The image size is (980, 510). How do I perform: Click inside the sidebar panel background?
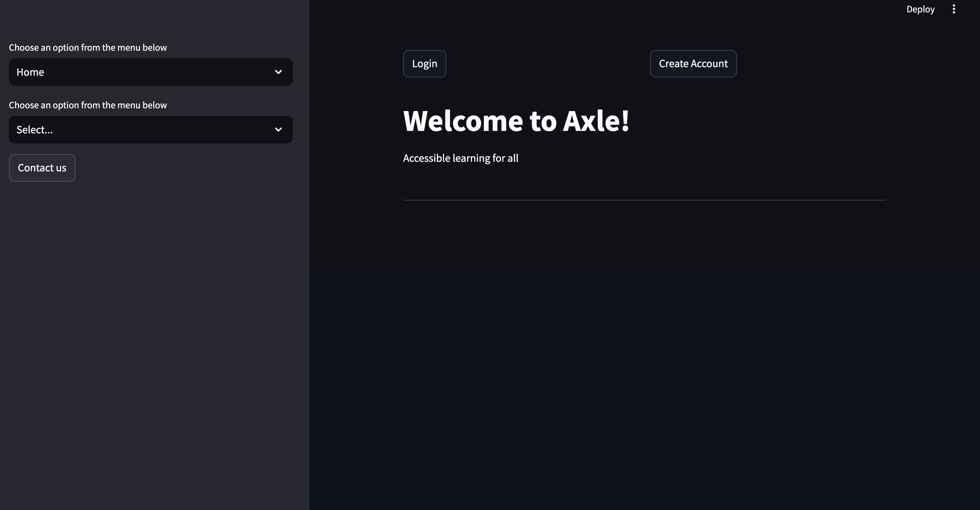[x=152, y=304]
